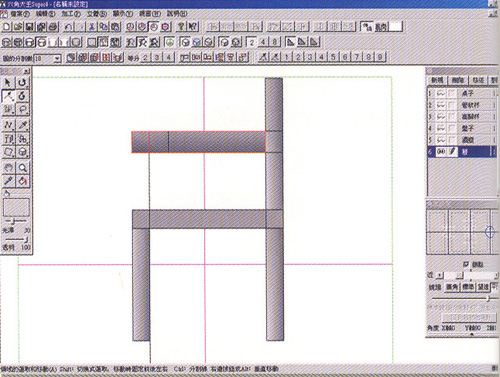Select the arrow selection tool in the toolbox

click(8, 82)
